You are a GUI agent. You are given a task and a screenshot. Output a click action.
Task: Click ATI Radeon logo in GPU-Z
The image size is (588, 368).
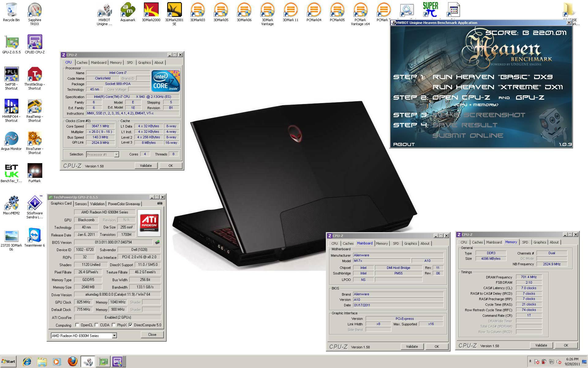coord(149,223)
